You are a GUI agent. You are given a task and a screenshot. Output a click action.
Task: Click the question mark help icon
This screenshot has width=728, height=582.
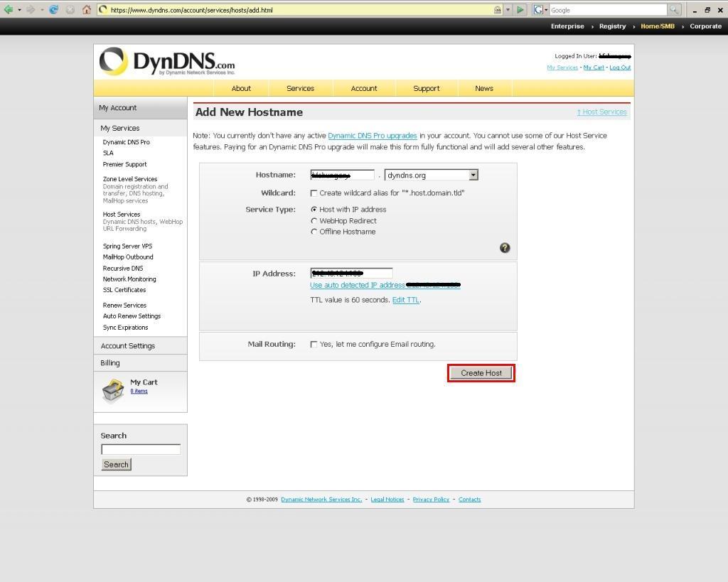(x=505, y=248)
